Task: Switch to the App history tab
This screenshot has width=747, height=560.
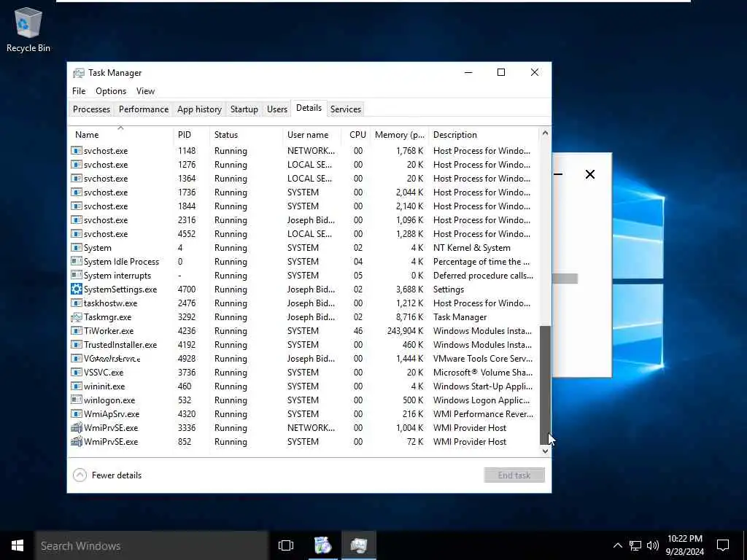Action: click(200, 109)
